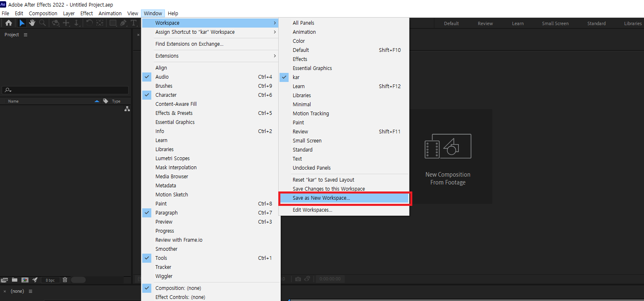Image resolution: width=644 pixels, height=301 pixels.
Task: Select the Pen tool
Action: (x=123, y=23)
